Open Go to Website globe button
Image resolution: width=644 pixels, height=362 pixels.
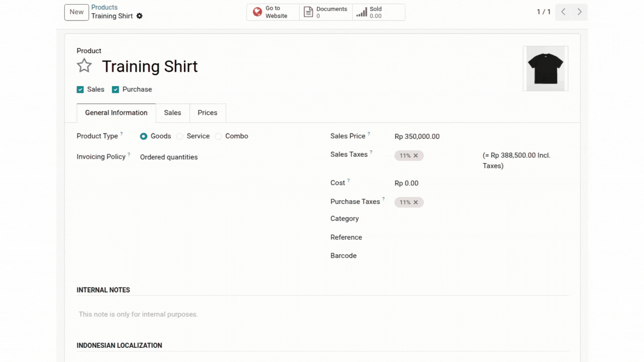pyautogui.click(x=273, y=12)
